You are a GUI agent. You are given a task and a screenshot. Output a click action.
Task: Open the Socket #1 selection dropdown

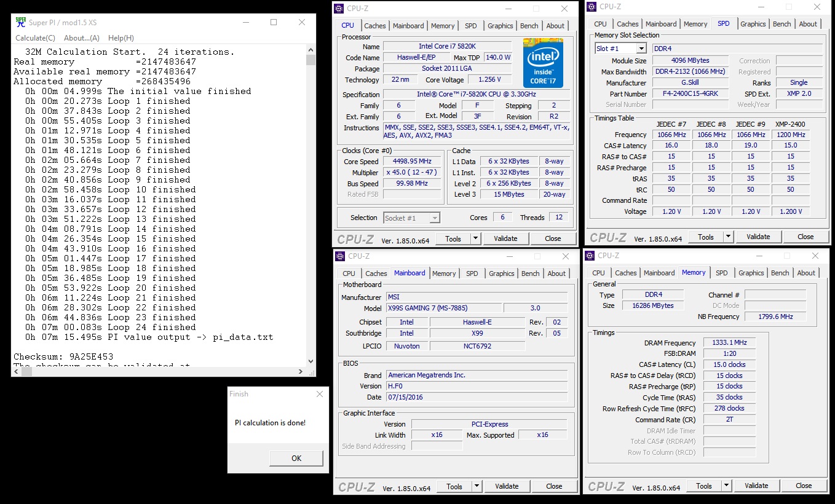(434, 218)
